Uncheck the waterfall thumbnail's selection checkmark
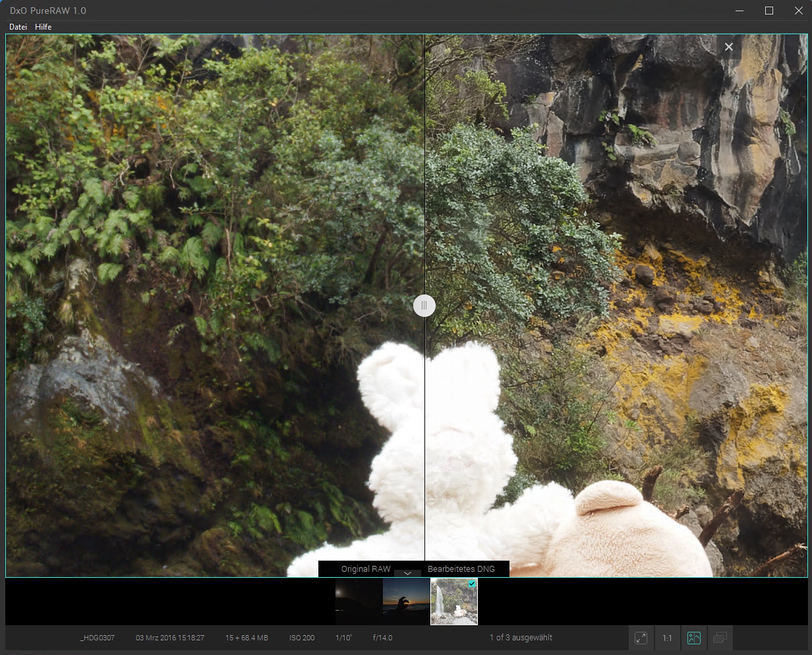Image resolution: width=812 pixels, height=655 pixels. click(472, 584)
